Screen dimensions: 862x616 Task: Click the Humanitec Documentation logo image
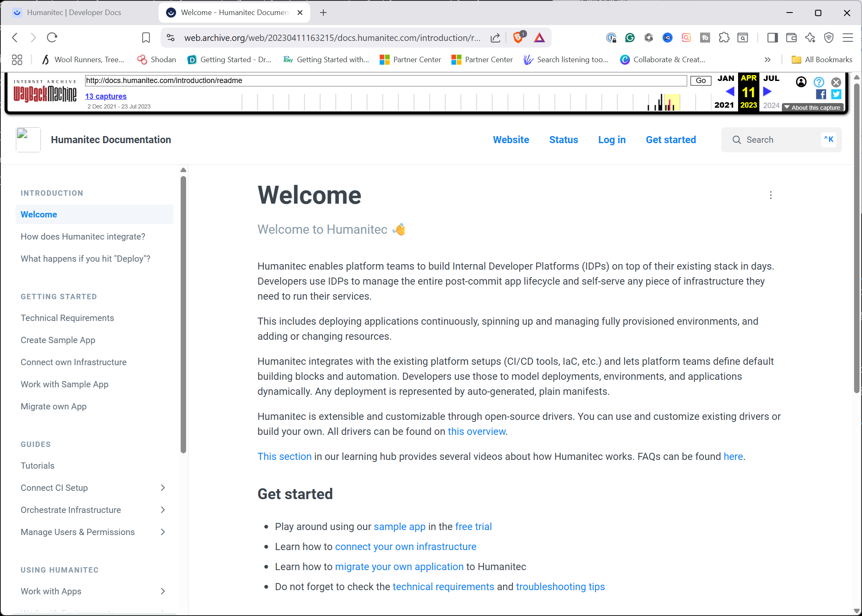click(x=28, y=139)
